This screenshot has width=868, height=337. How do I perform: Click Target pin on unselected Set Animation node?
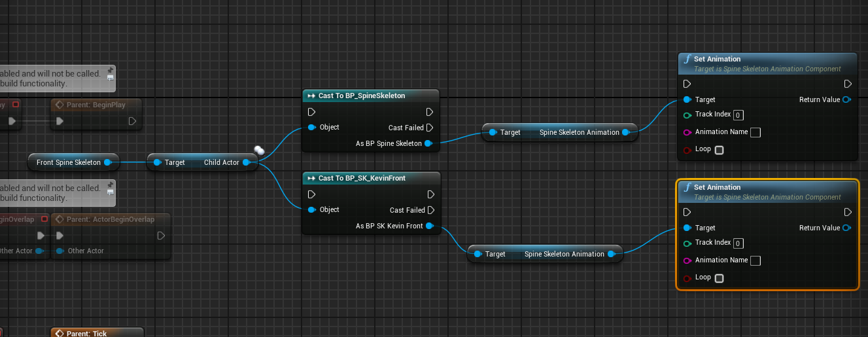click(687, 99)
